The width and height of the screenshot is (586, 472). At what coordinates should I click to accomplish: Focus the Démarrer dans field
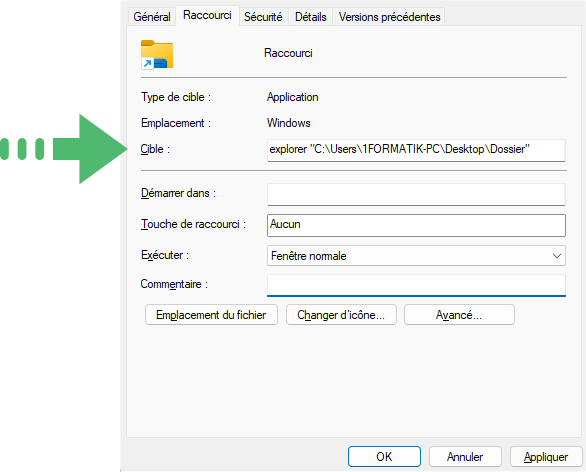416,194
